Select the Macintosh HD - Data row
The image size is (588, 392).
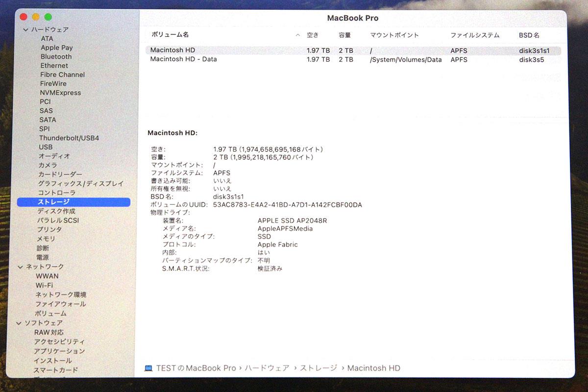[x=353, y=59]
